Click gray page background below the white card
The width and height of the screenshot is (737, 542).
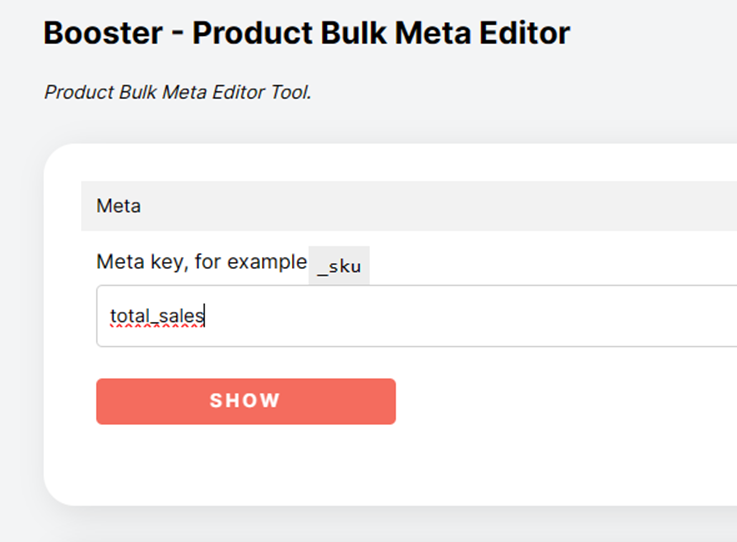click(376, 526)
